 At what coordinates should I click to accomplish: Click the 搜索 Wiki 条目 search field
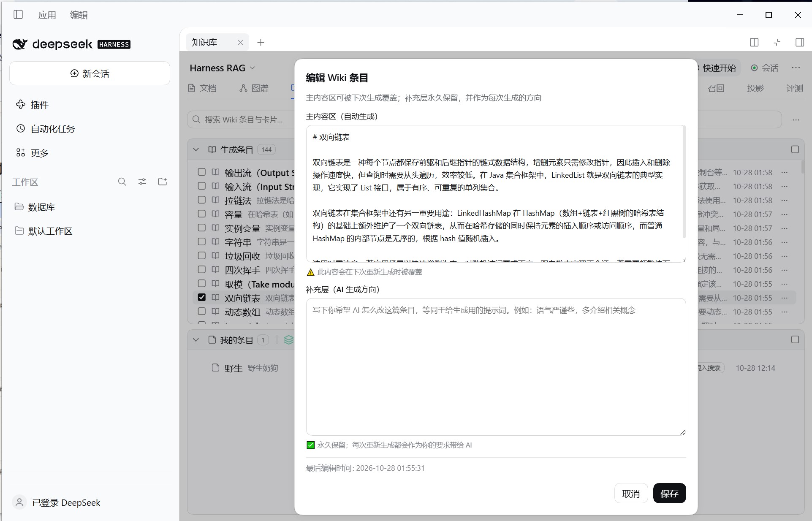241,119
